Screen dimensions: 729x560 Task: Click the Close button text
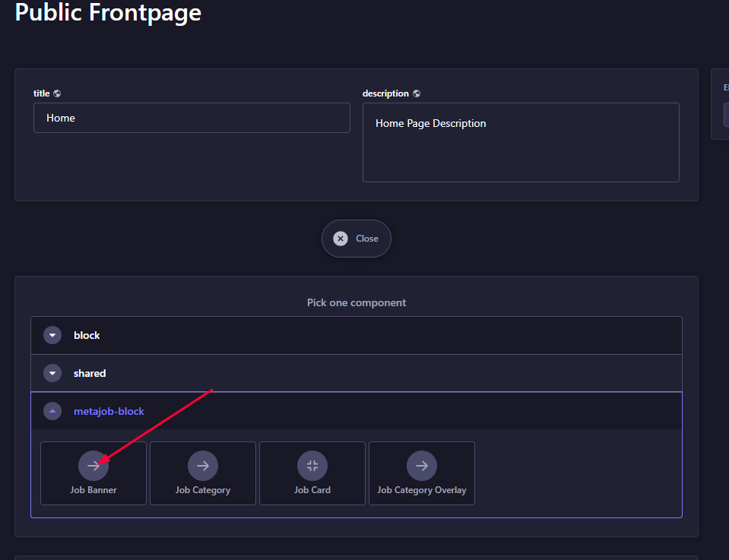pos(367,239)
